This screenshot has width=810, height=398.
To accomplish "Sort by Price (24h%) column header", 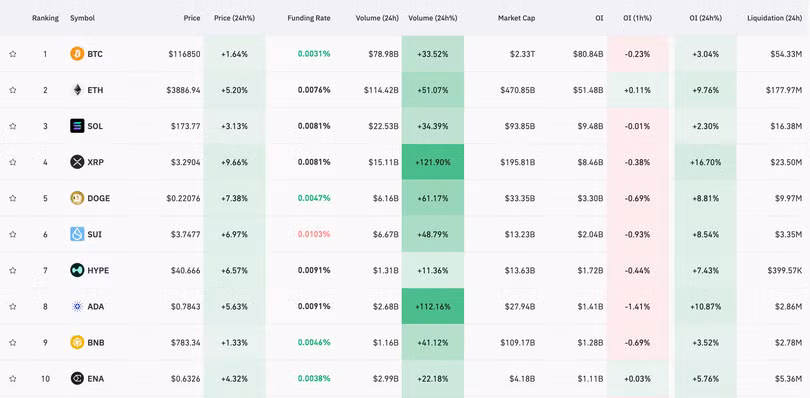I will click(235, 18).
